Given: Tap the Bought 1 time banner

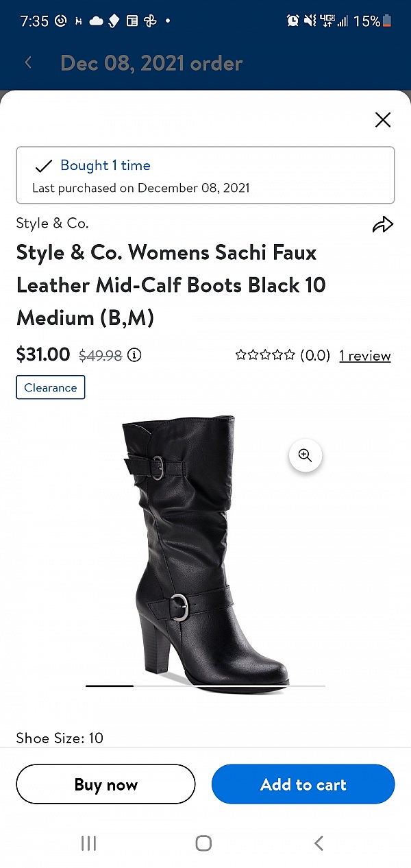Looking at the screenshot, I should [206, 175].
